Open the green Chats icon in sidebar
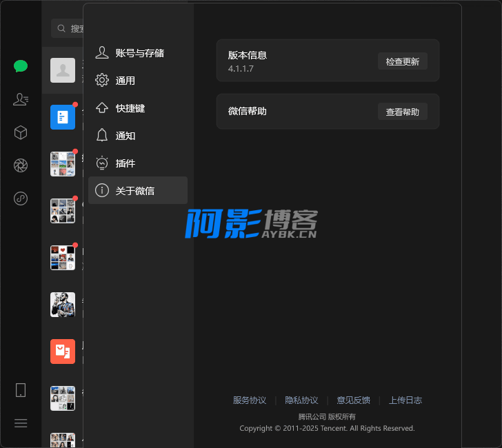502x448 pixels. (x=21, y=66)
